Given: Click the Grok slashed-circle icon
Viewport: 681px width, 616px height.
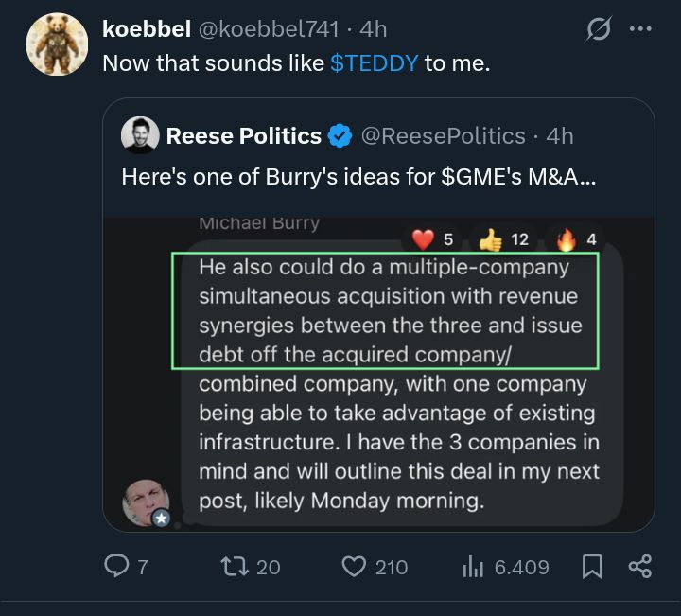Looking at the screenshot, I should (x=598, y=30).
